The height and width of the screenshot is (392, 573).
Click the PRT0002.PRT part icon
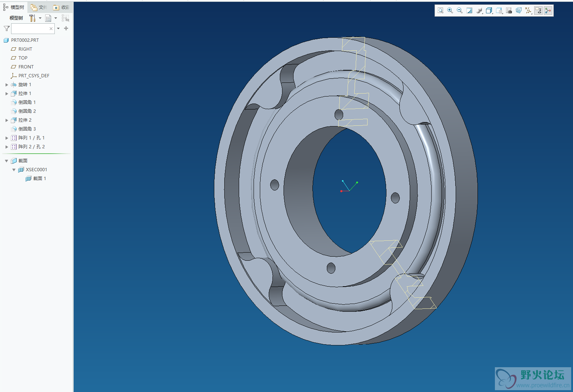6,40
